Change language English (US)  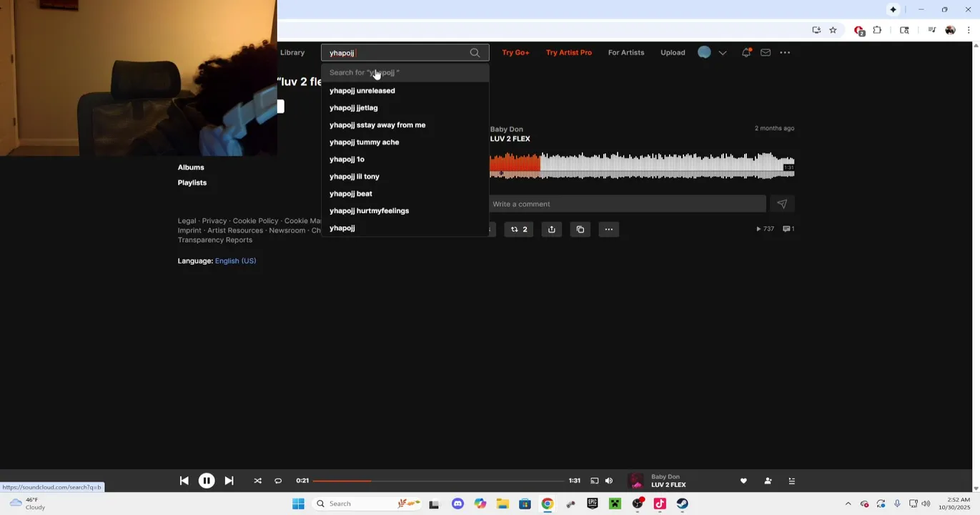pos(235,261)
